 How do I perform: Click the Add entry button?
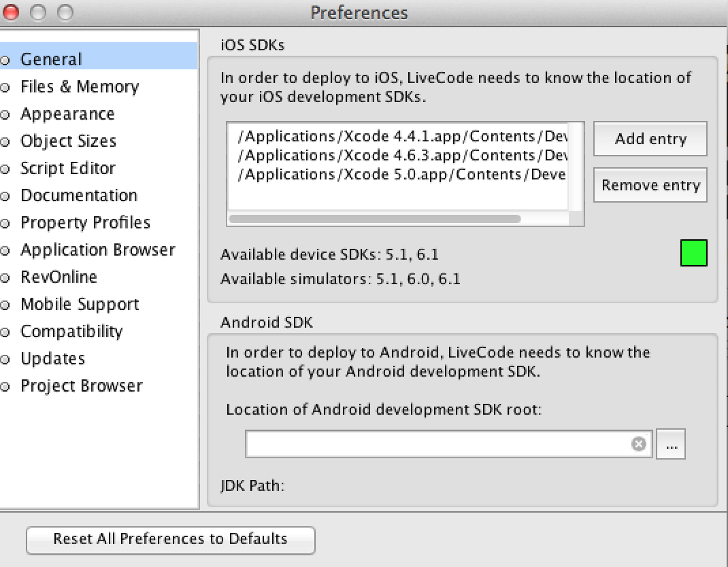650,139
